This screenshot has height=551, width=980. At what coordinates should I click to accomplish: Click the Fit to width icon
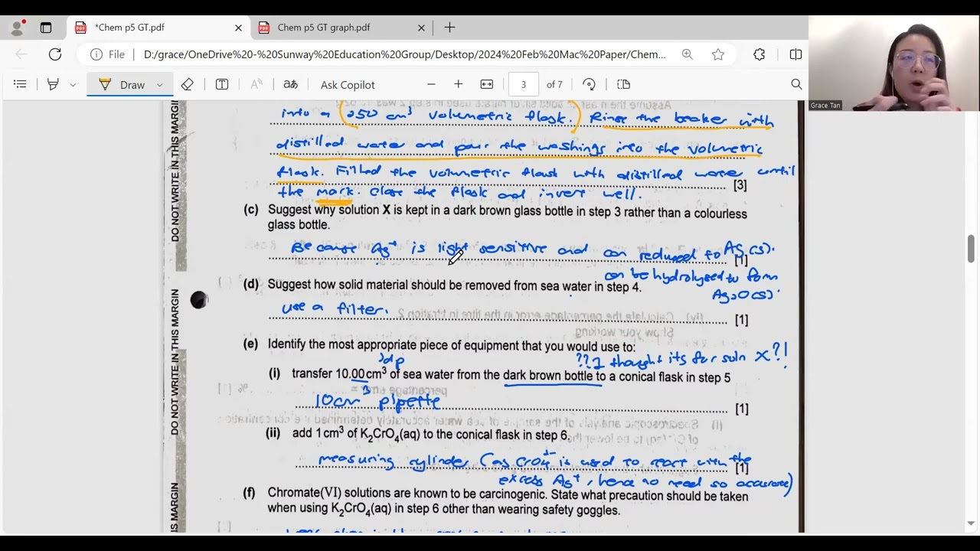(x=487, y=84)
